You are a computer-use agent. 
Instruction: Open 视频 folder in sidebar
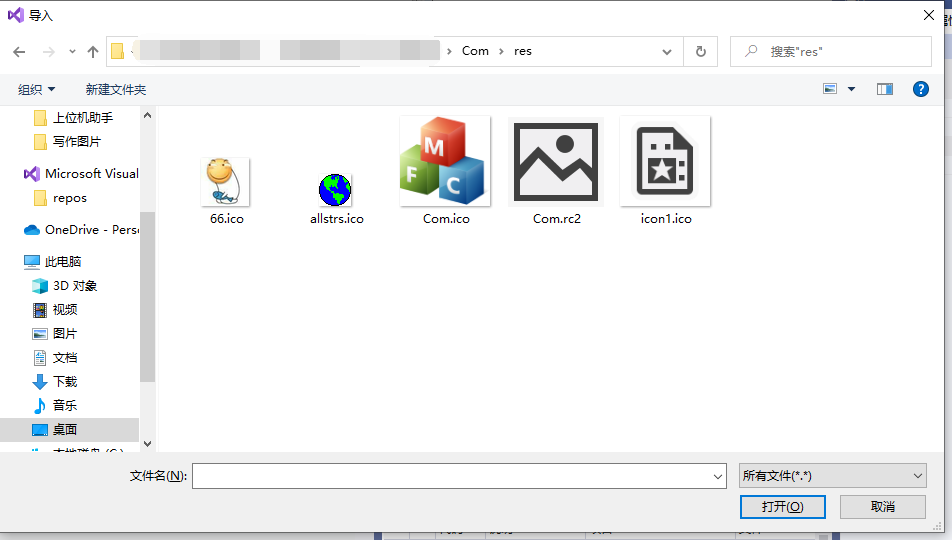[55, 310]
